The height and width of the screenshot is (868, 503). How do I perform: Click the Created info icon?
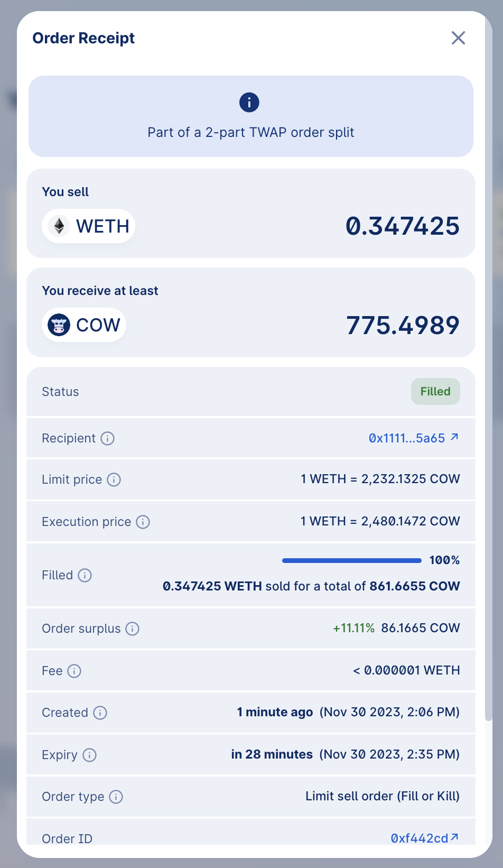pyautogui.click(x=100, y=713)
